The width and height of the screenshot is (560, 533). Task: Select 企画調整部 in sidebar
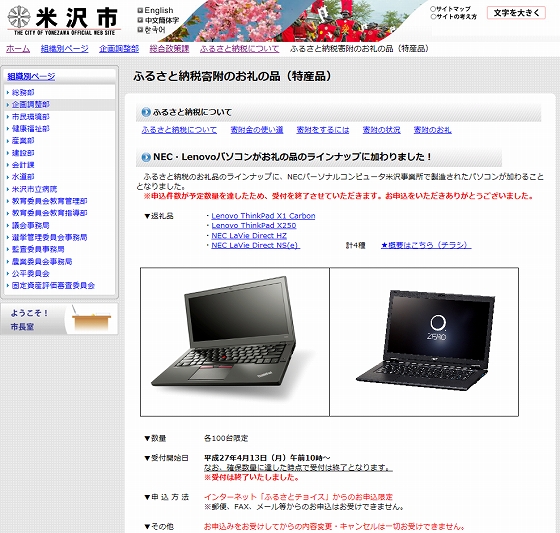(x=30, y=105)
